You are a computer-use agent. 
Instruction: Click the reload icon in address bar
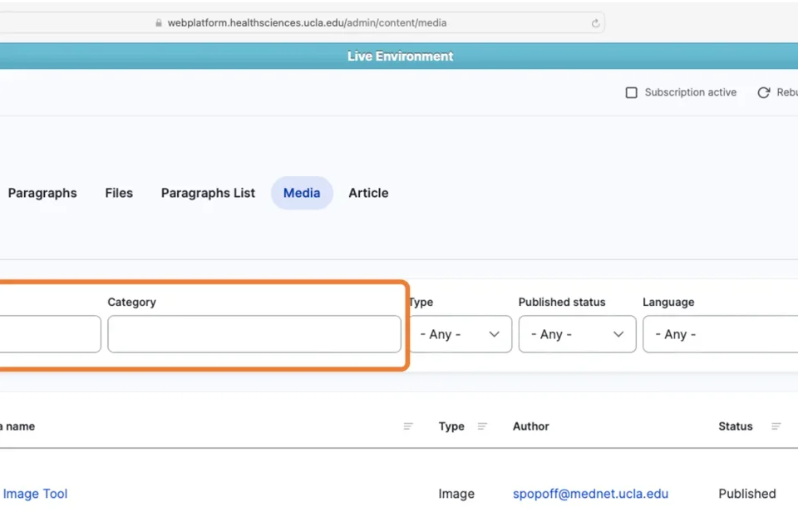595,23
